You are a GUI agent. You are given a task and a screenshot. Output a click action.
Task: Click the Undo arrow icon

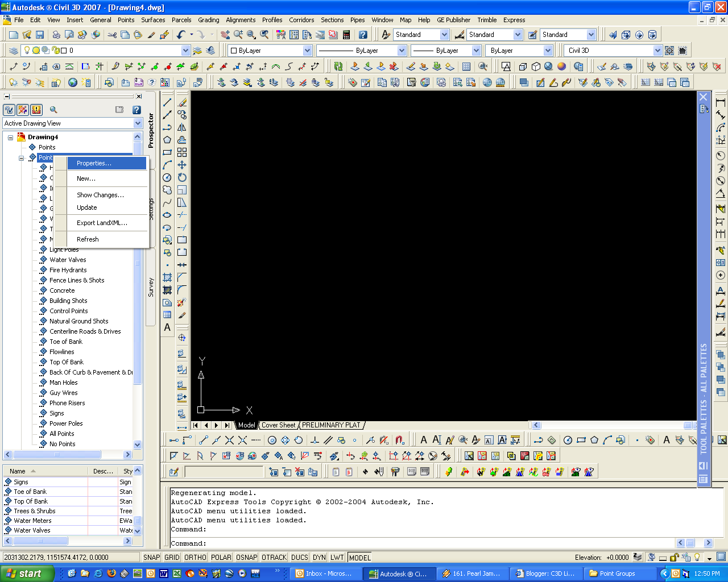click(181, 35)
